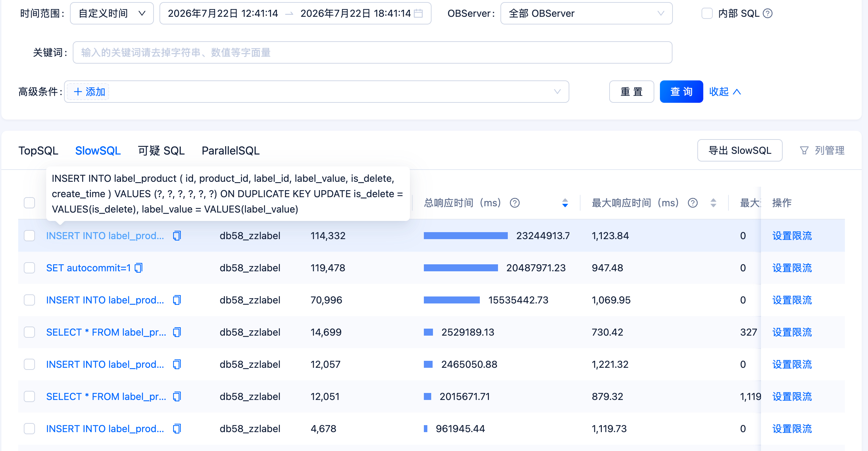Focus the 关键词 keyword input field

click(x=372, y=52)
